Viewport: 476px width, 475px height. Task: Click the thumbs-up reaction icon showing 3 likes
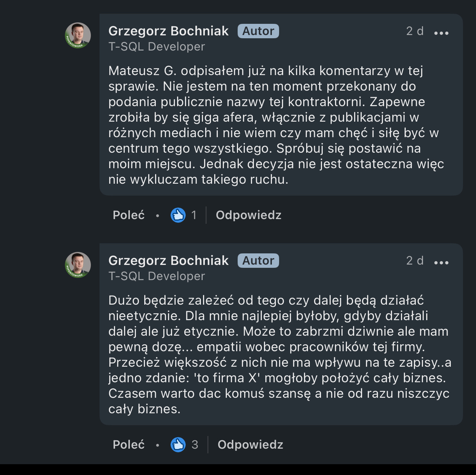click(178, 445)
